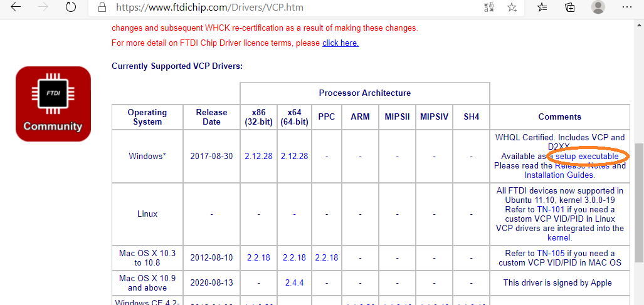The width and height of the screenshot is (644, 305).
Task: Select the '2020-08-13' release date cell
Action: click(x=211, y=283)
